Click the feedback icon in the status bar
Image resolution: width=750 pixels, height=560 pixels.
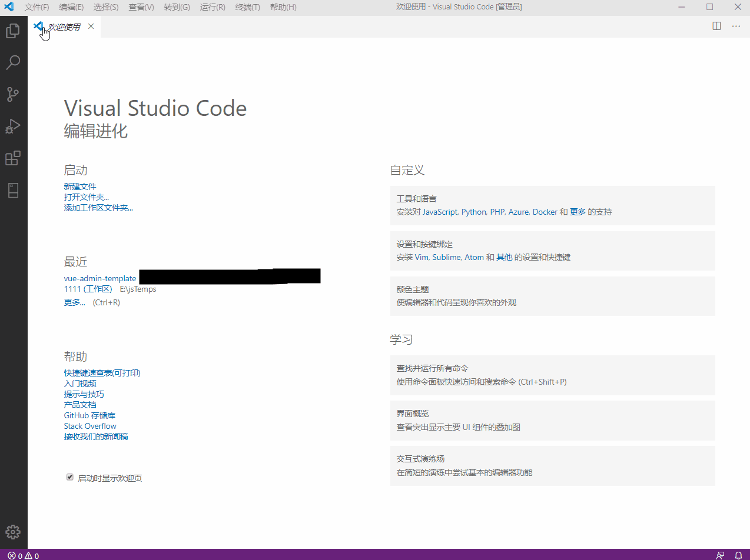click(x=720, y=555)
